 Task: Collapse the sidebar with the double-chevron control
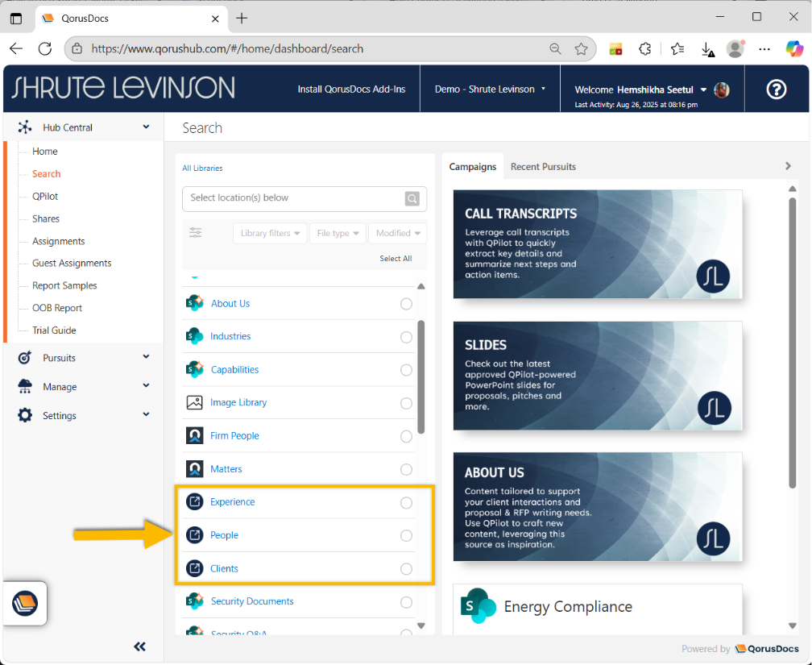(x=139, y=646)
